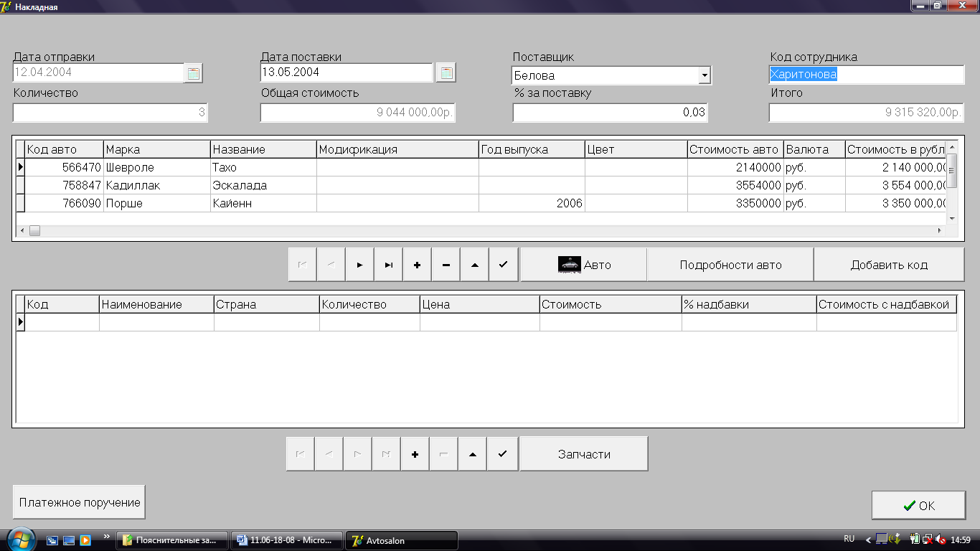Post changes in cars navigator (checkmark)
The width and height of the screenshot is (980, 551).
coord(503,265)
